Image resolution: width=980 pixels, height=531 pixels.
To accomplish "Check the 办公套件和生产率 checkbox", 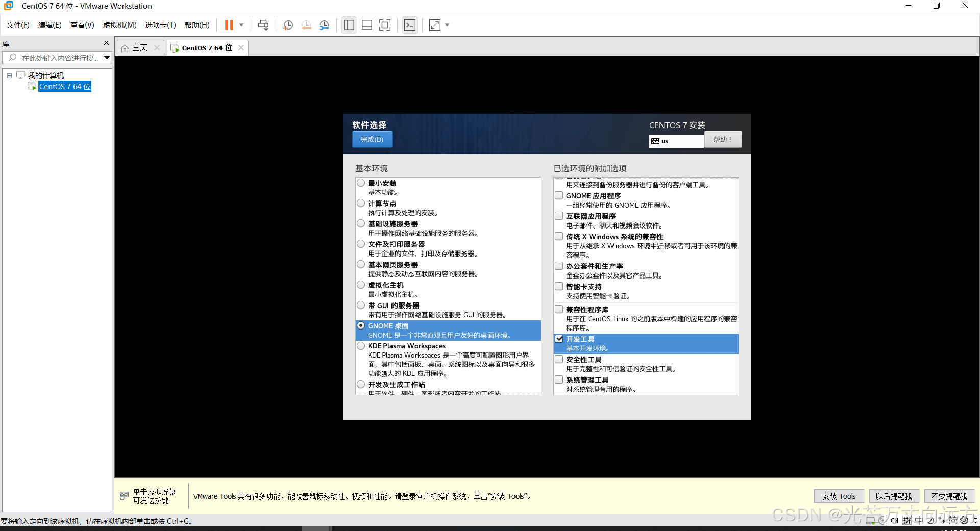I will pos(559,266).
